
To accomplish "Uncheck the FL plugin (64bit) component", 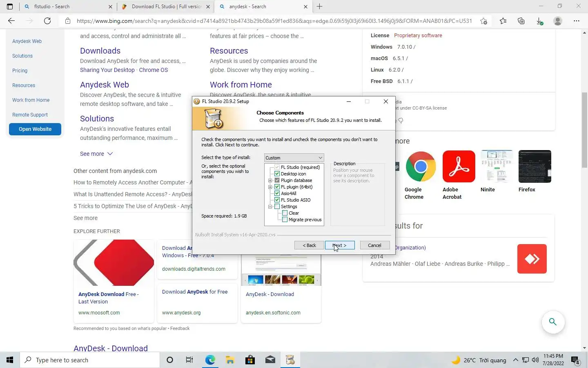I will pyautogui.click(x=277, y=187).
